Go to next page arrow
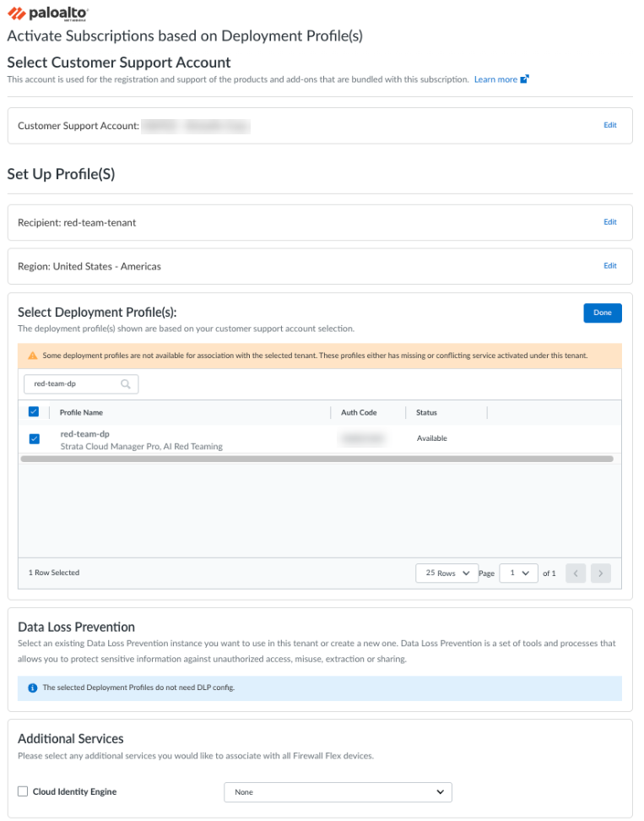Image resolution: width=644 pixels, height=821 pixels. pos(601,574)
